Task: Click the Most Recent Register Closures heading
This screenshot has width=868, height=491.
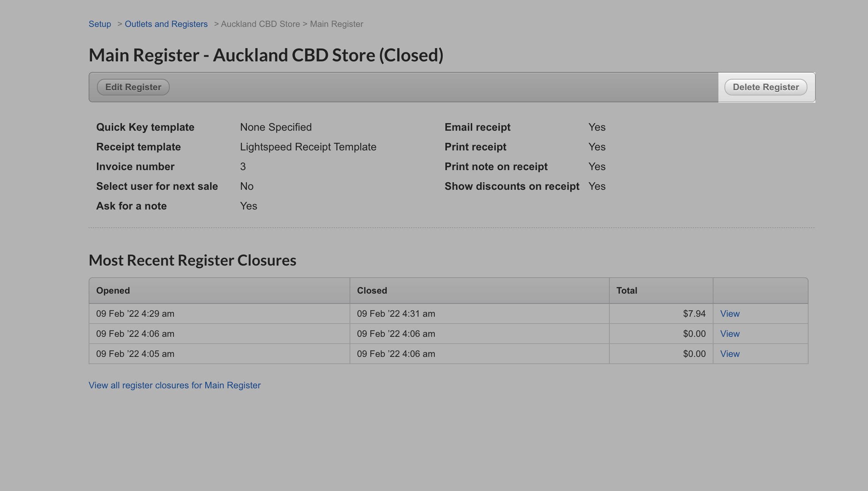Action: pos(192,260)
